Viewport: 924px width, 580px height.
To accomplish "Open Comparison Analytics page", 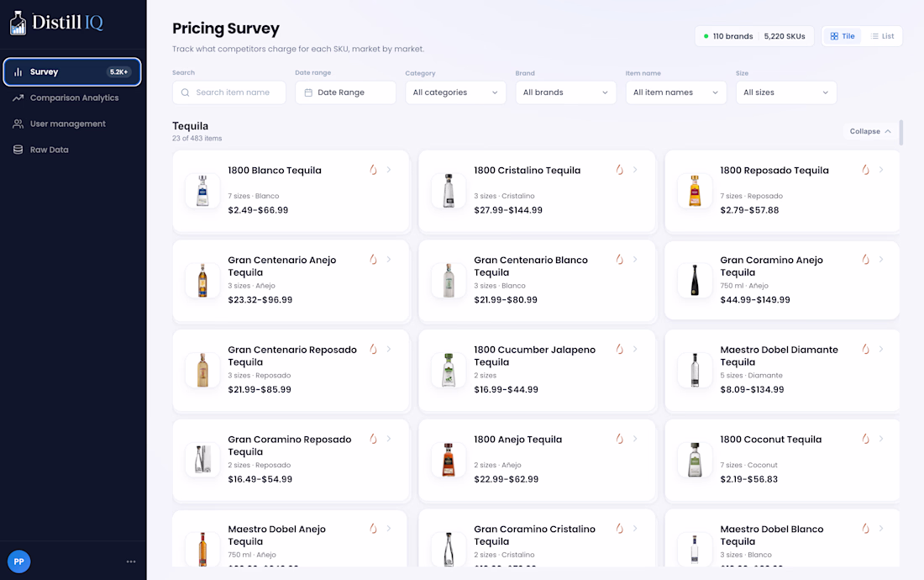I will tap(72, 98).
